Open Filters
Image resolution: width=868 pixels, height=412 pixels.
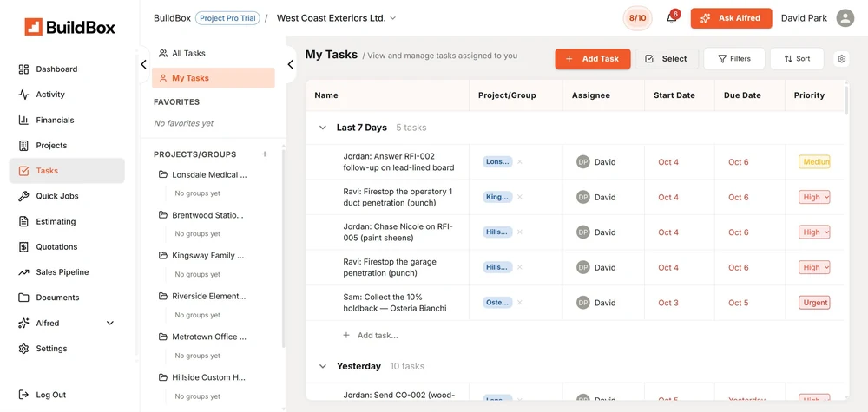point(734,59)
